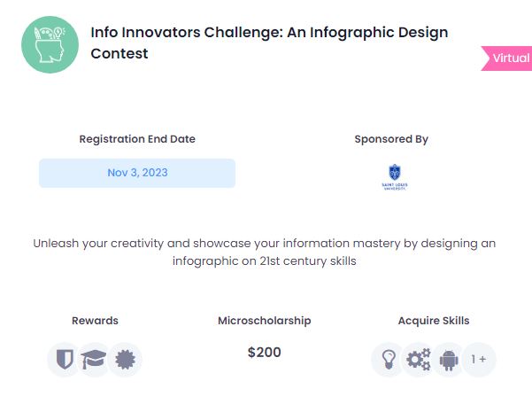Screen dimensions: 532x412
Task: Click the Acquire Skills heading
Action: tap(434, 321)
